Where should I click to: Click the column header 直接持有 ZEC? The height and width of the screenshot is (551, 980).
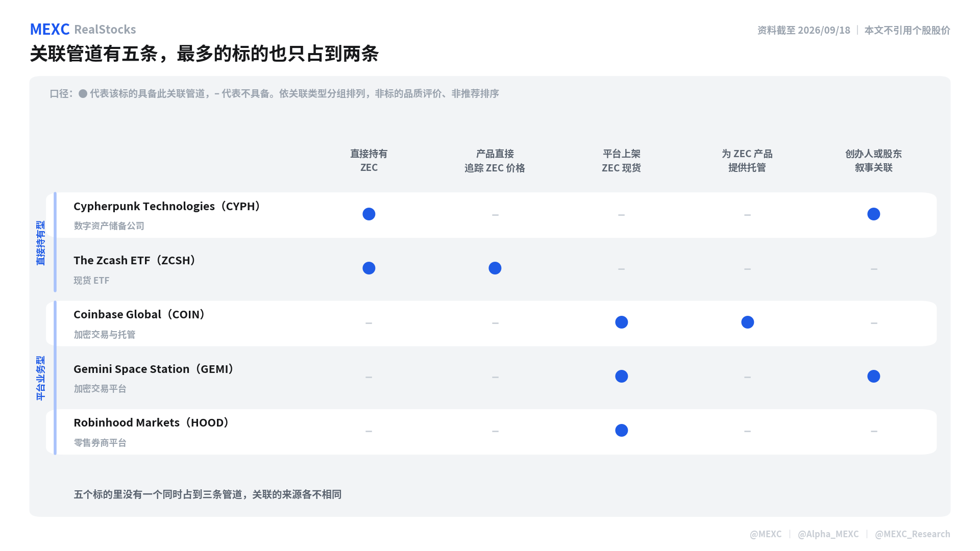point(369,161)
